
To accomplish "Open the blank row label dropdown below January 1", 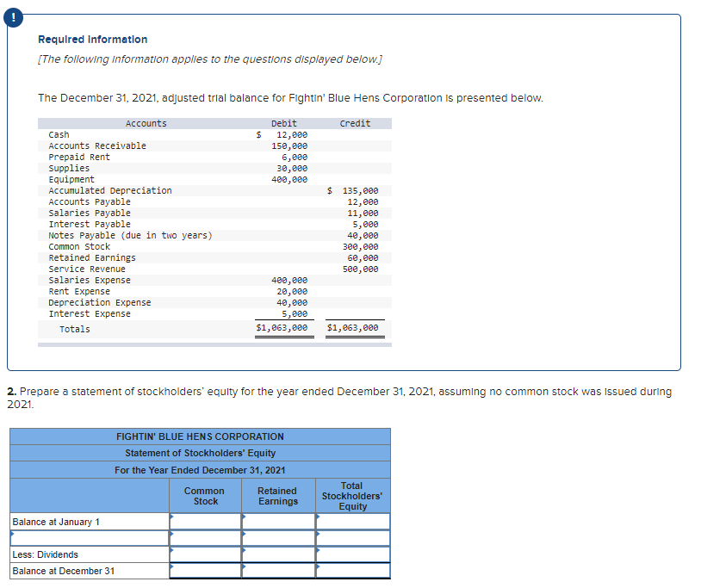I will 90,538.
